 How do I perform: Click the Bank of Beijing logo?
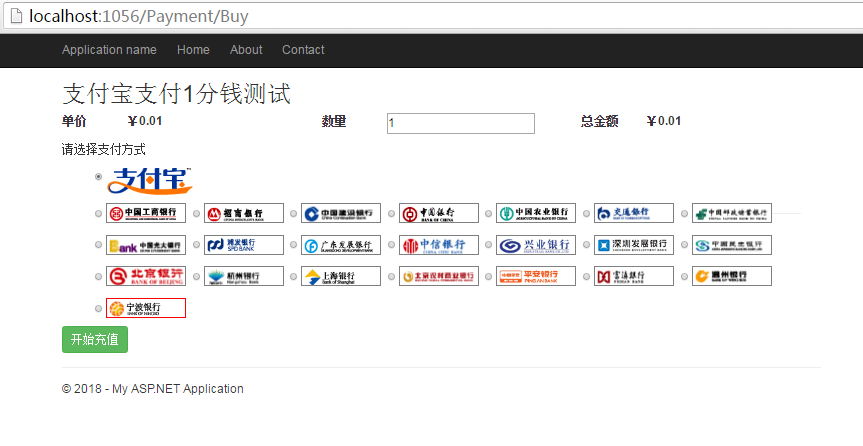click(146, 276)
